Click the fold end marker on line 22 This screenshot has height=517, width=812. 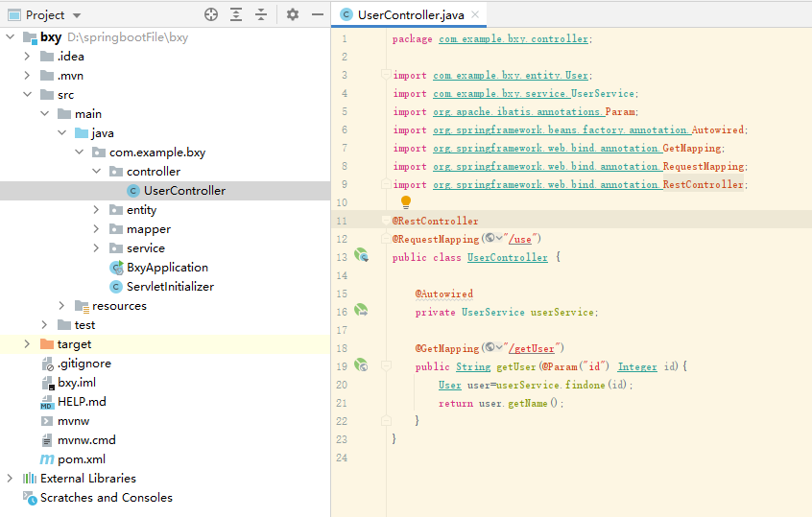386,420
